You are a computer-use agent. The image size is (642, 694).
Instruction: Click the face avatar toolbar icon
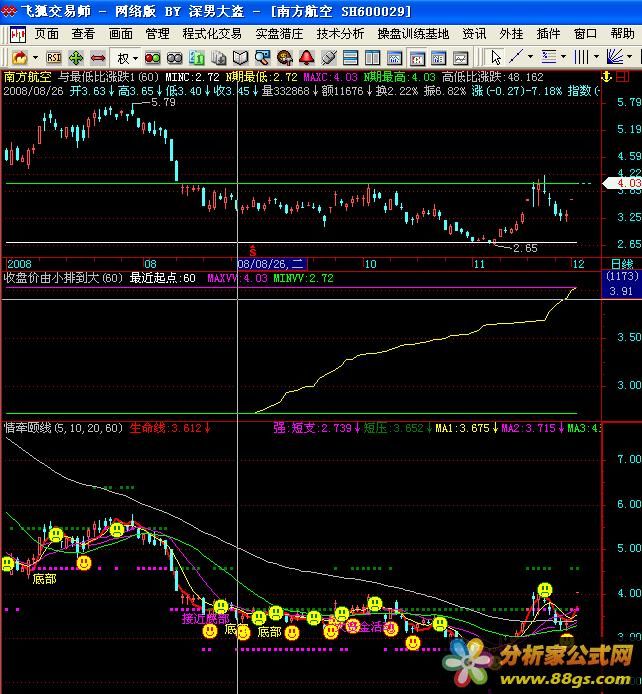[284, 58]
